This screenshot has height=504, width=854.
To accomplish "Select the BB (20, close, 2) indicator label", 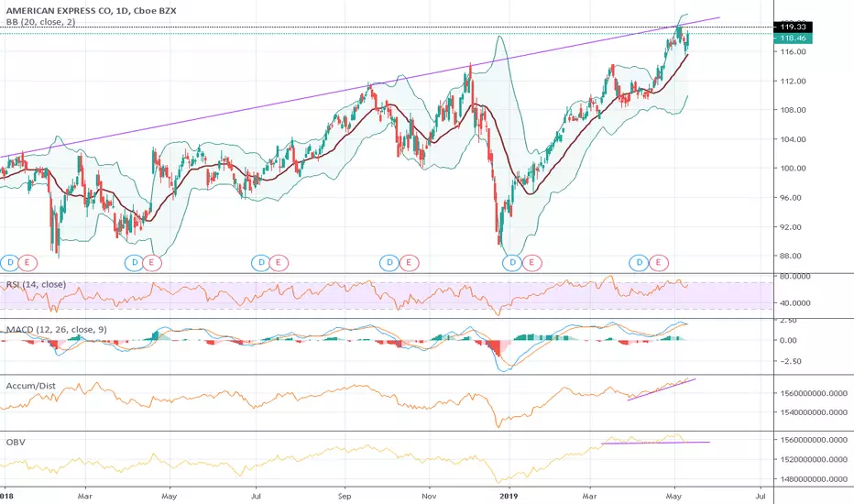I will (x=41, y=22).
